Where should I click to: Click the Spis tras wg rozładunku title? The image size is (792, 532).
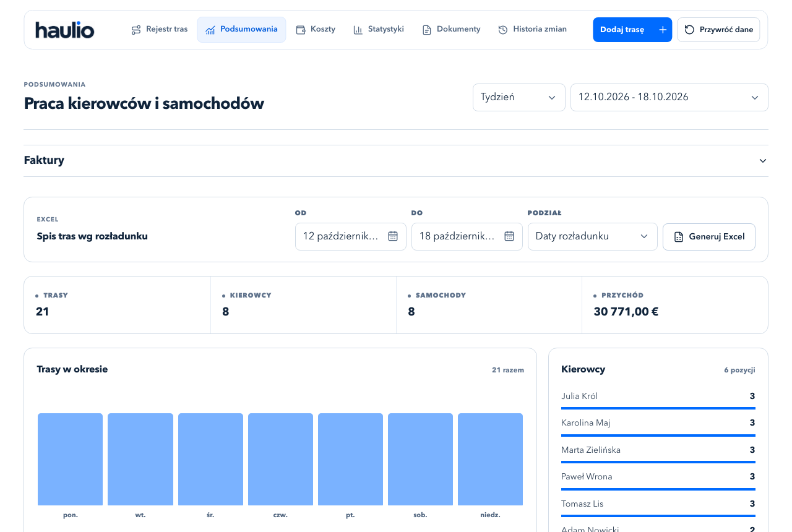pos(92,236)
